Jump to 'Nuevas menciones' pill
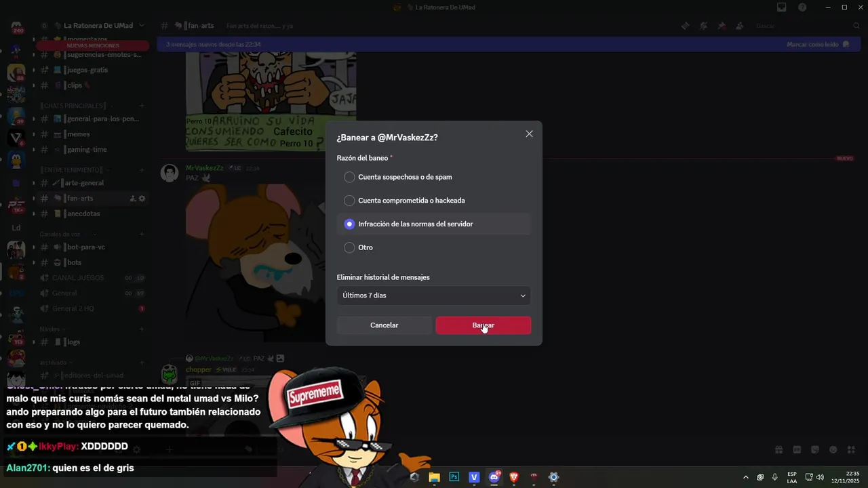Viewport: 868px width, 488px height. coord(93,45)
